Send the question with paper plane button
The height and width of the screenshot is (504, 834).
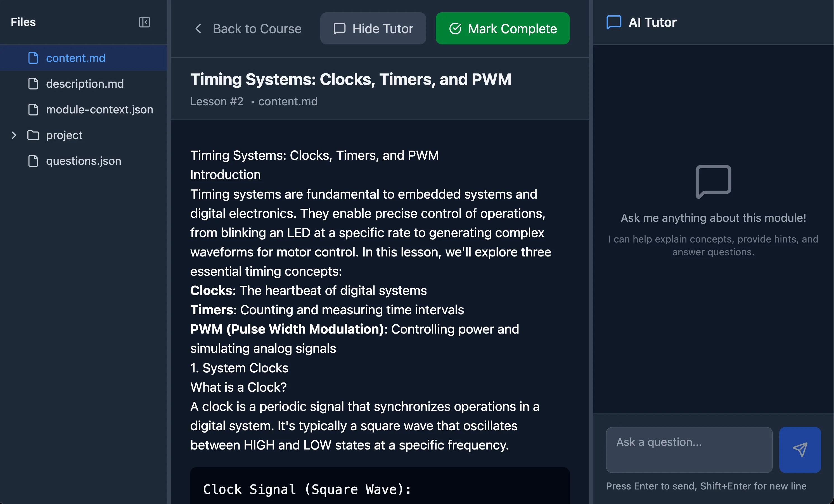coord(800,450)
